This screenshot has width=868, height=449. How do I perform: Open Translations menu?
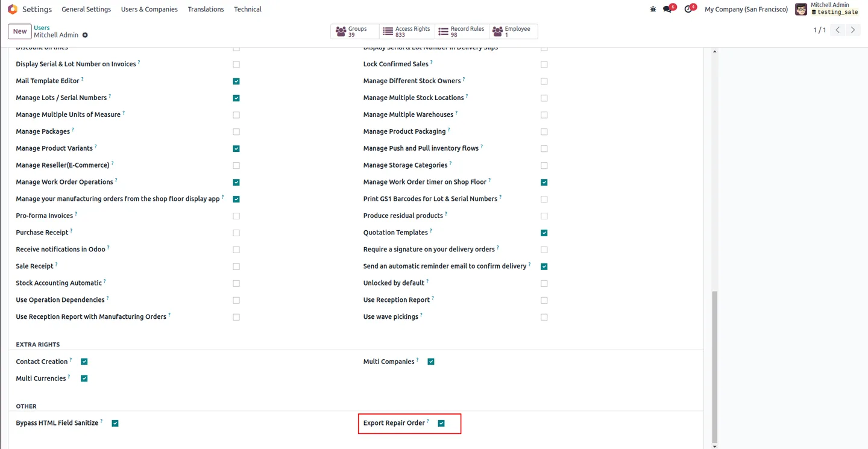click(206, 9)
